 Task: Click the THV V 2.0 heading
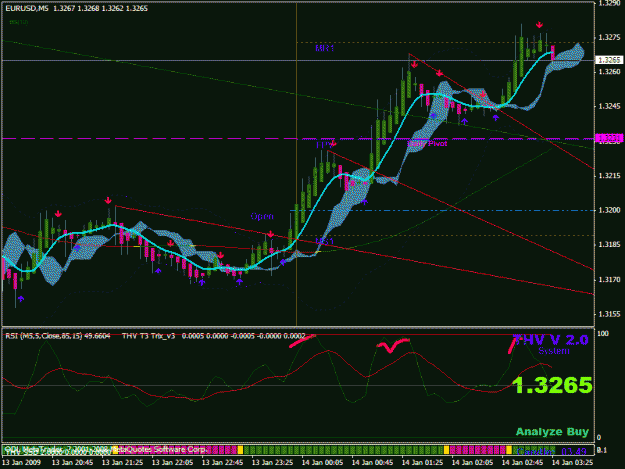(x=550, y=340)
